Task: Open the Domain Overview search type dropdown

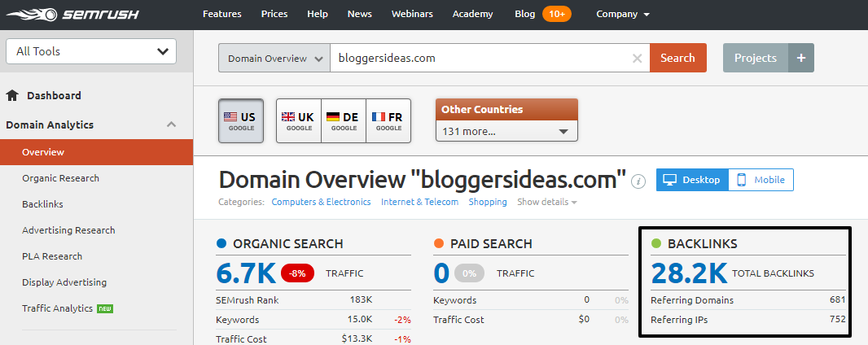Action: point(274,58)
